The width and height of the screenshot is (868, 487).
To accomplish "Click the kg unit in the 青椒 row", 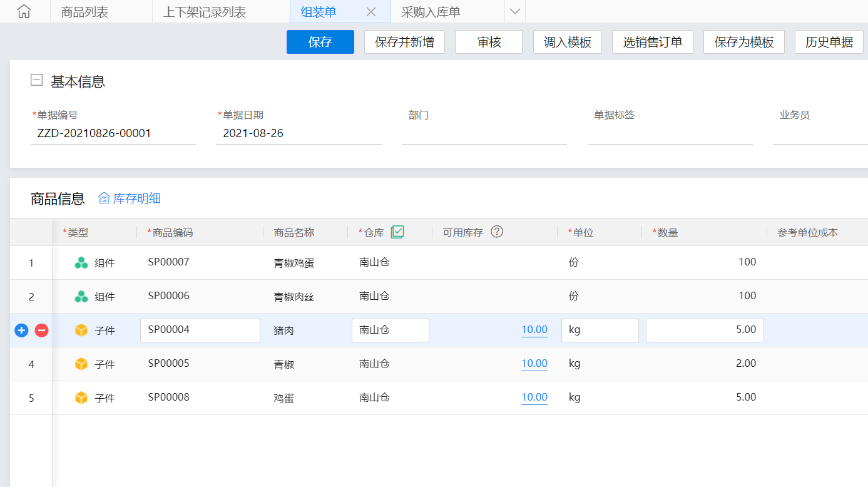I will click(x=574, y=364).
